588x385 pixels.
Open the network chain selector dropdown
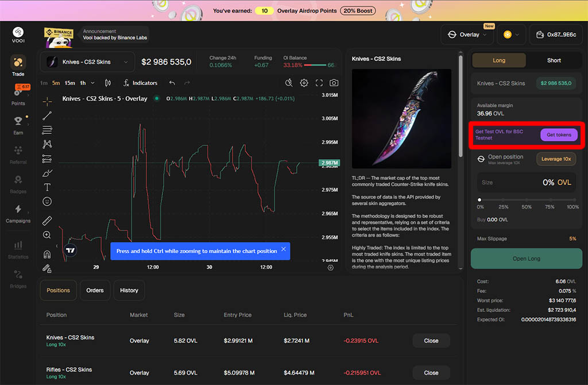511,34
